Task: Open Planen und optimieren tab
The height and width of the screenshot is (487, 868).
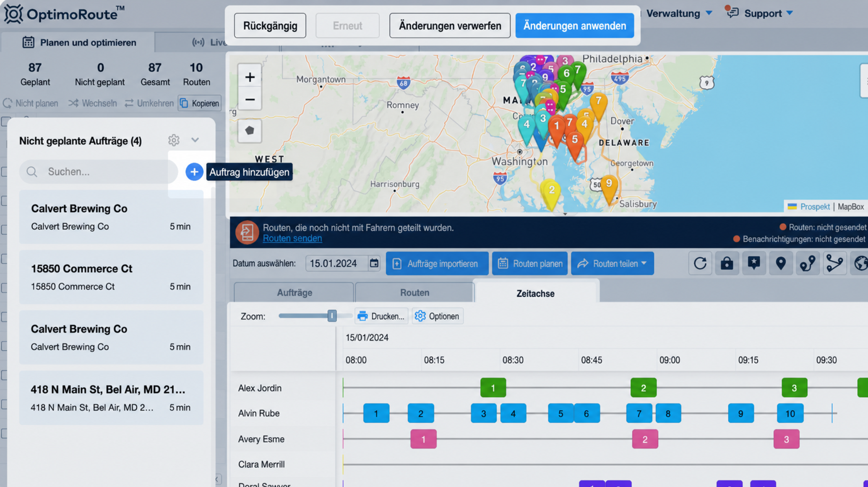Action: (79, 42)
